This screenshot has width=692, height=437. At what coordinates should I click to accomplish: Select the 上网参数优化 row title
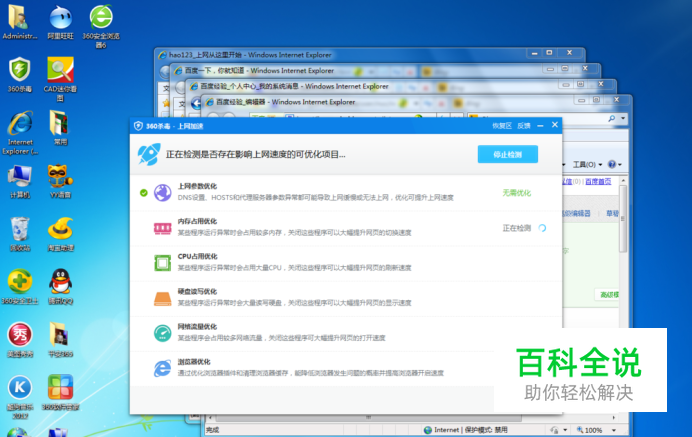[x=197, y=186]
